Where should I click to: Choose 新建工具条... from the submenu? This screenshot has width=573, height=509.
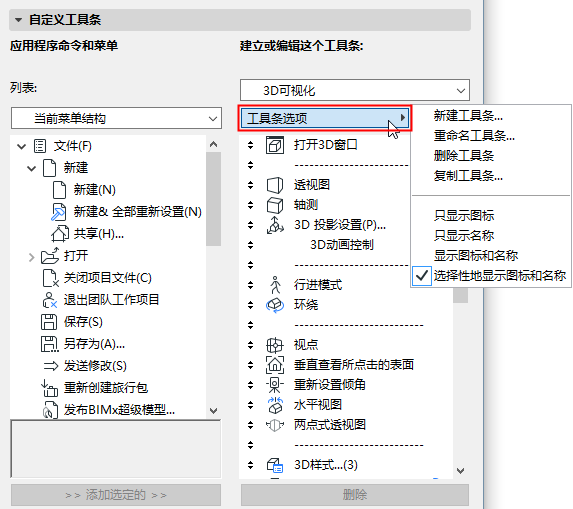point(468,116)
